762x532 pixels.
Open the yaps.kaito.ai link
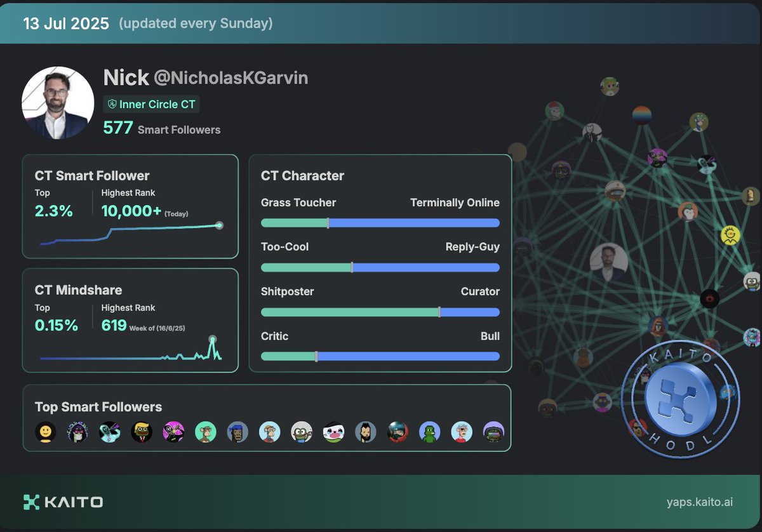coord(700,502)
